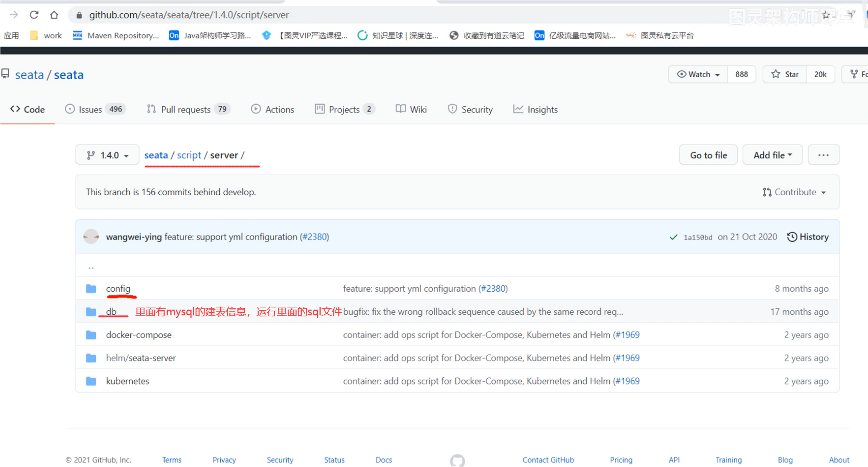This screenshot has height=467, width=868.
Task: Expand the Add file dropdown
Action: pos(773,155)
